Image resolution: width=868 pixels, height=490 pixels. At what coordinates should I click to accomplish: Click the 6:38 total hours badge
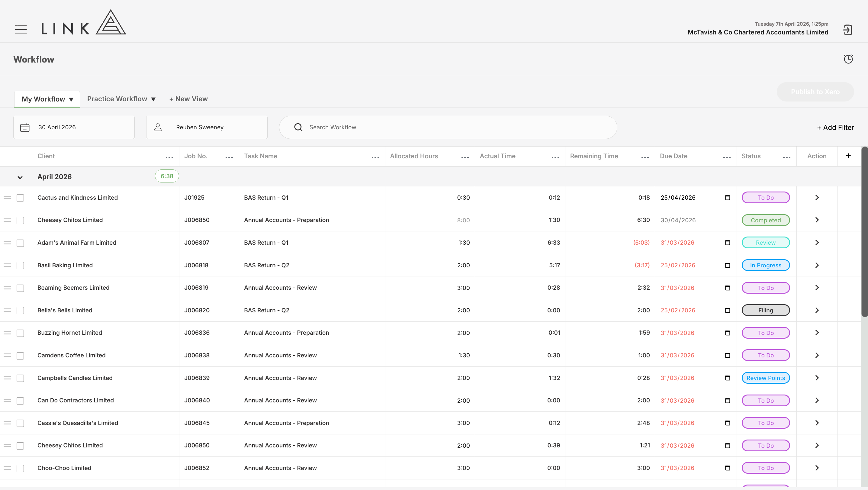coord(167,176)
